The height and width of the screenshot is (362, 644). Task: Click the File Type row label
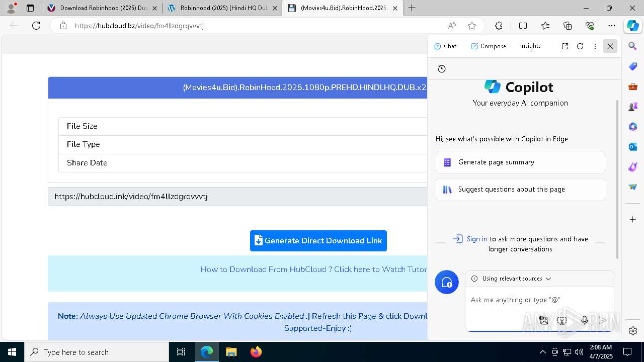[84, 144]
